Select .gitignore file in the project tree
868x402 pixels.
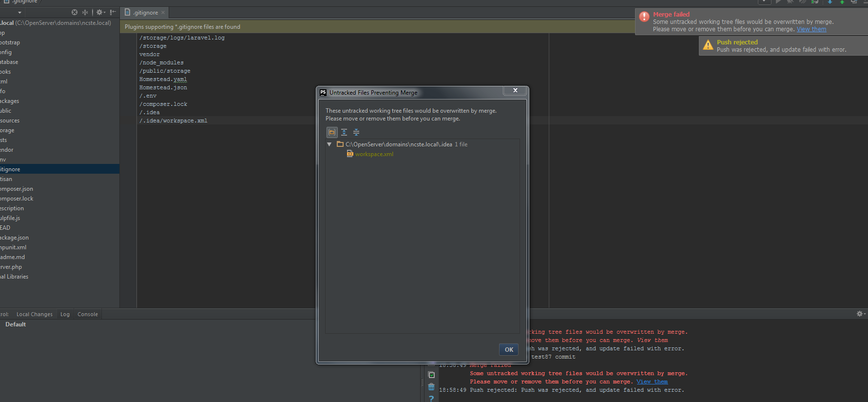click(59, 169)
